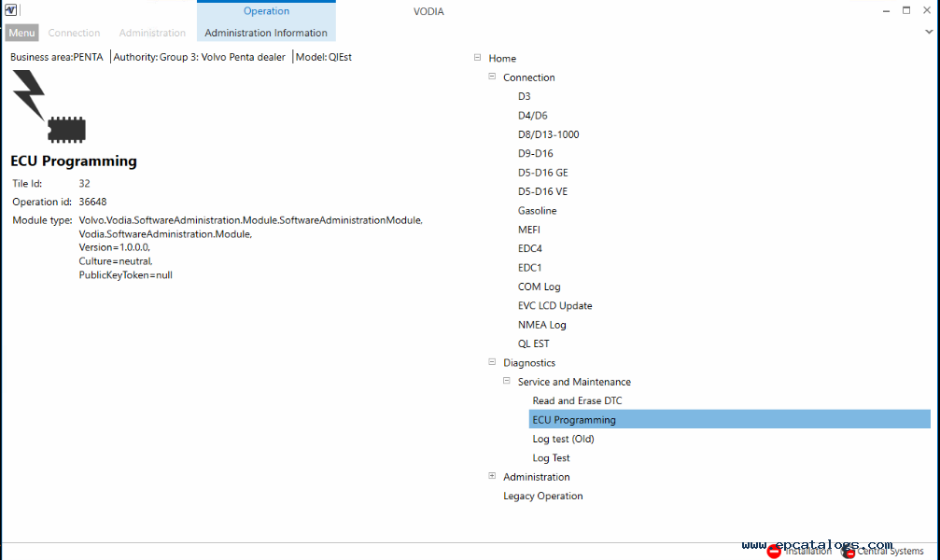940x560 pixels.
Task: Select Home in the tree
Action: [x=502, y=58]
